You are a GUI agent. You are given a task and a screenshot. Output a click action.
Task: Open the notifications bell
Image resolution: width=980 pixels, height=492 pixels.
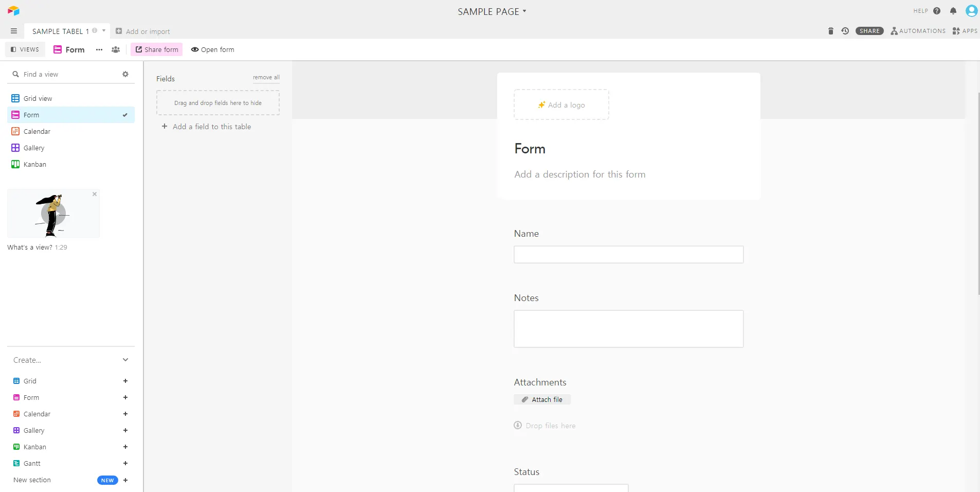point(953,11)
